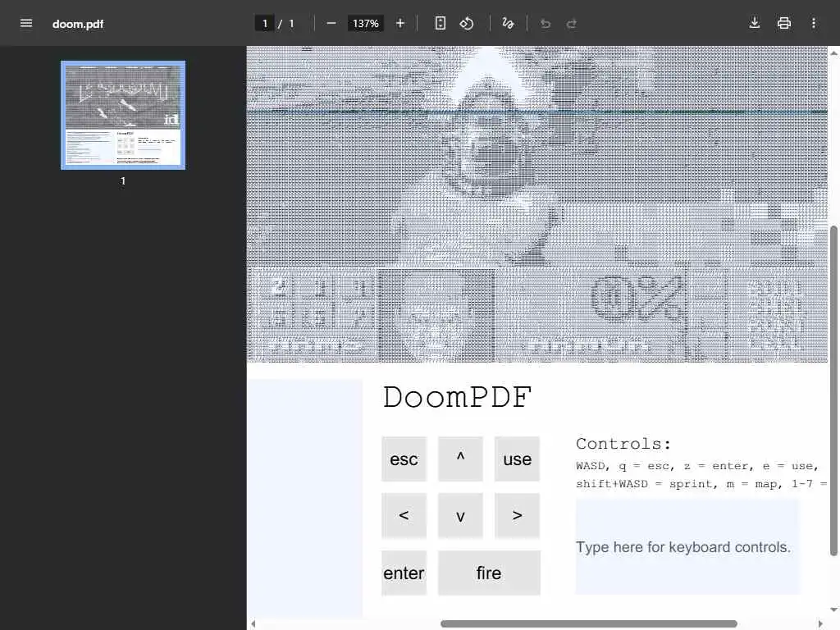Zoom out with the minus icon

click(331, 24)
